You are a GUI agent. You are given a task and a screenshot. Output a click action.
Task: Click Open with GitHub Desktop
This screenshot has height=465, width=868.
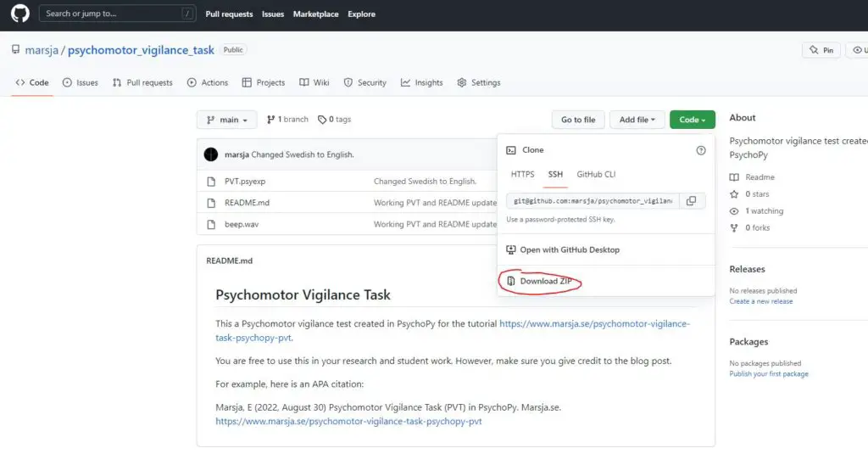click(x=563, y=250)
